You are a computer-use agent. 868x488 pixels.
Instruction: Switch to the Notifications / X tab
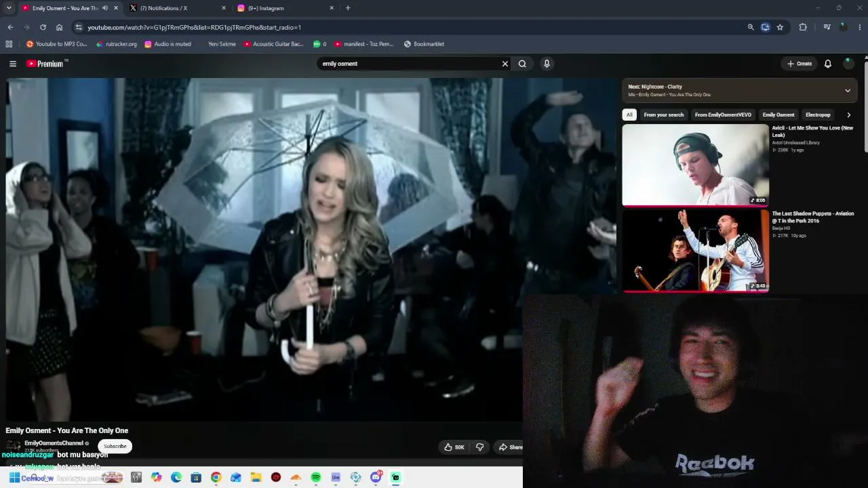pos(175,8)
